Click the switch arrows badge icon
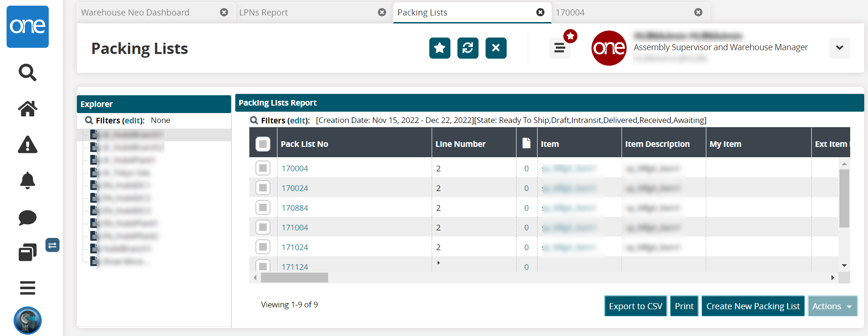The height and width of the screenshot is (336, 868). (52, 245)
